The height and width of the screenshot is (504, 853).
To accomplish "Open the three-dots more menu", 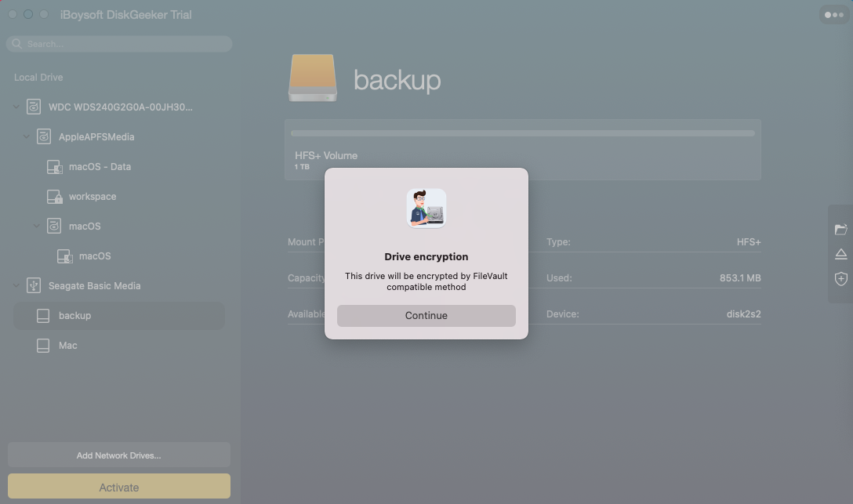I will 834,15.
